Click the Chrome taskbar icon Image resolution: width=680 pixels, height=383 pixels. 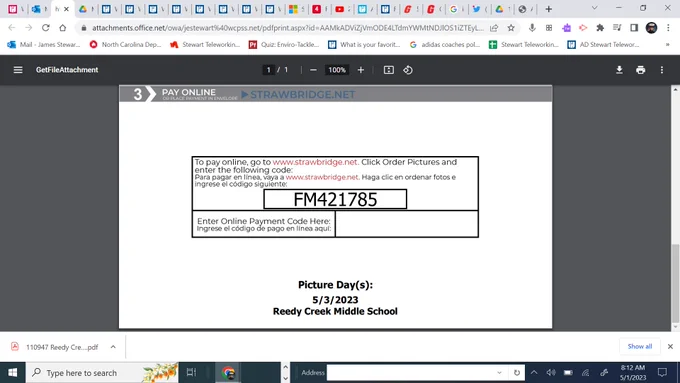228,373
